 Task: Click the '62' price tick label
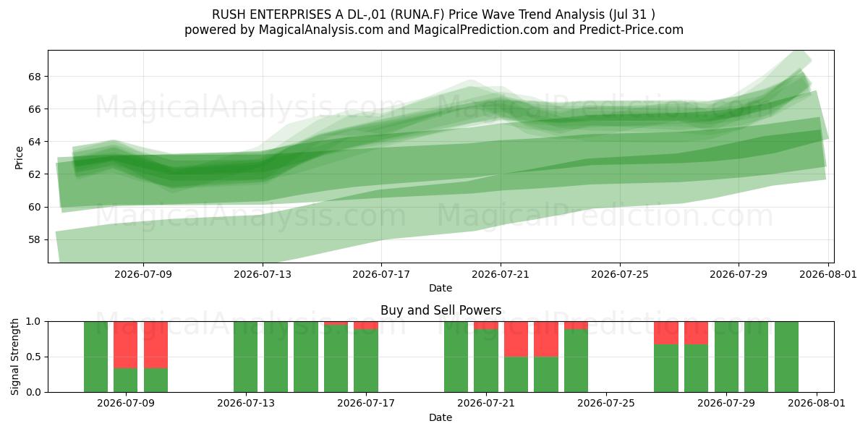click(36, 174)
